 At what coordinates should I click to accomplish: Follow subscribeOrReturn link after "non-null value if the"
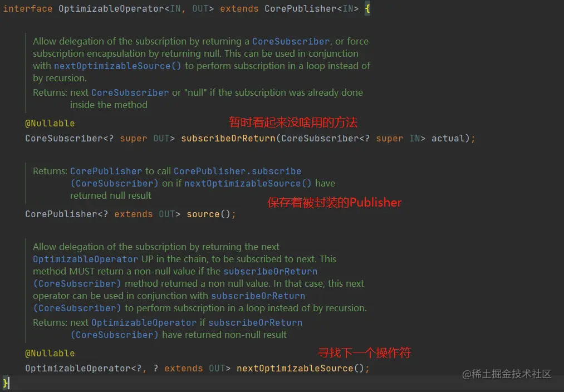click(x=271, y=271)
